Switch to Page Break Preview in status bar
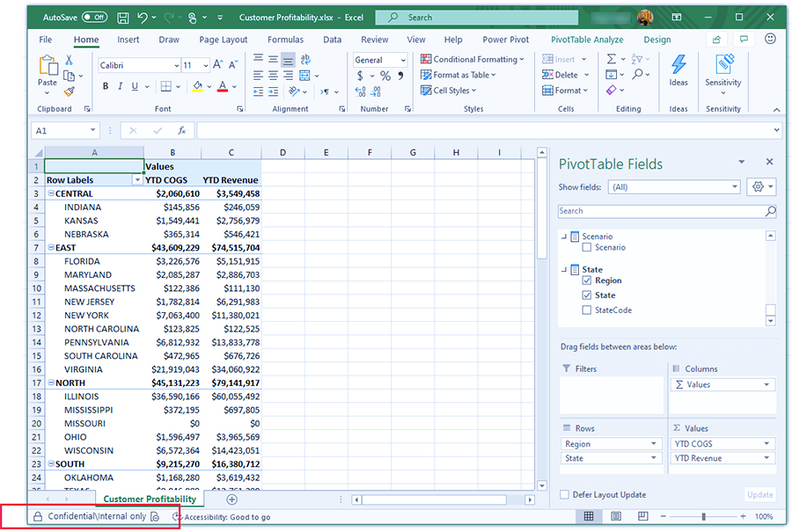Image resolution: width=792 pixels, height=532 pixels. [x=642, y=516]
